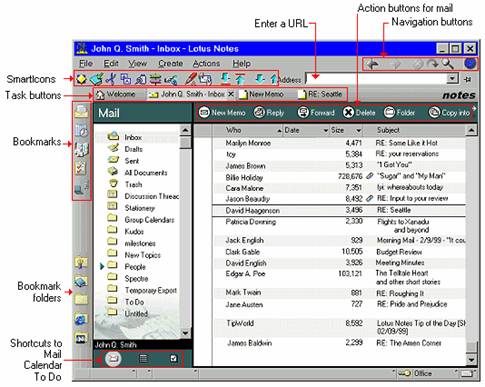Open the Address bar dropdown arrow

tap(452, 79)
